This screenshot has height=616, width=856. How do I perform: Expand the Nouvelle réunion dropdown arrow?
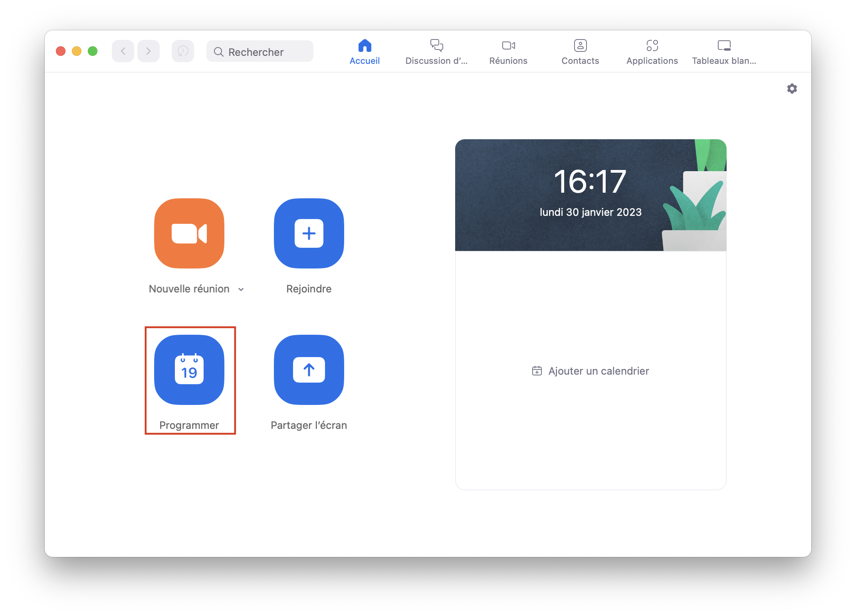[241, 289]
